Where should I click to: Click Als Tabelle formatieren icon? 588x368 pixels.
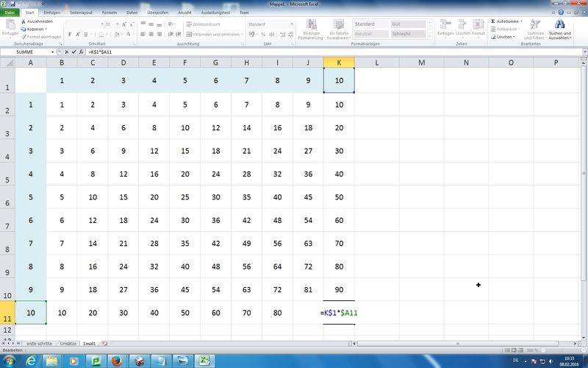339,25
